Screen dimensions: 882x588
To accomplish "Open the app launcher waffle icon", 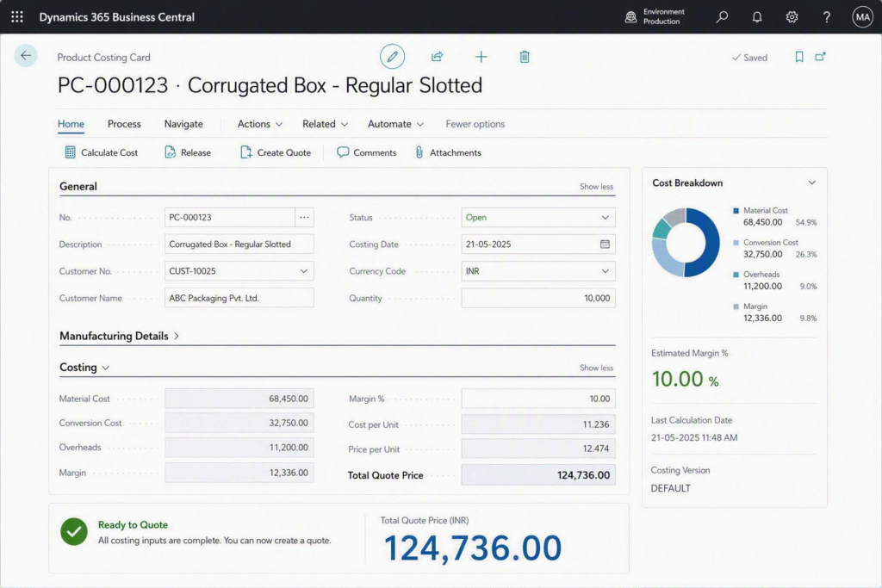I will [17, 17].
